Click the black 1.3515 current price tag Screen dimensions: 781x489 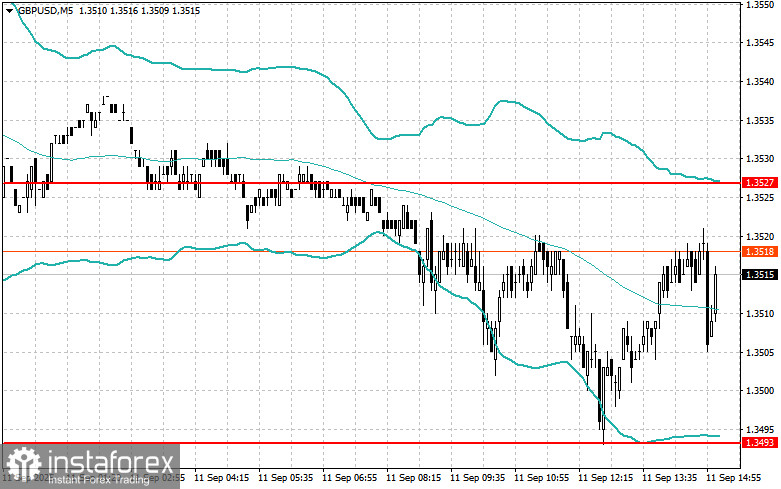(x=759, y=274)
